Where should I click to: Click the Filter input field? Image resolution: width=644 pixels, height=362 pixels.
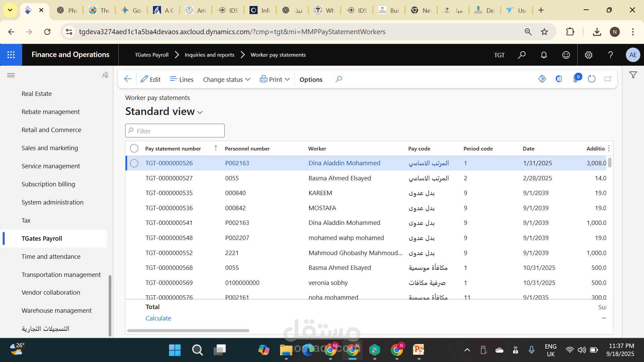click(x=175, y=131)
